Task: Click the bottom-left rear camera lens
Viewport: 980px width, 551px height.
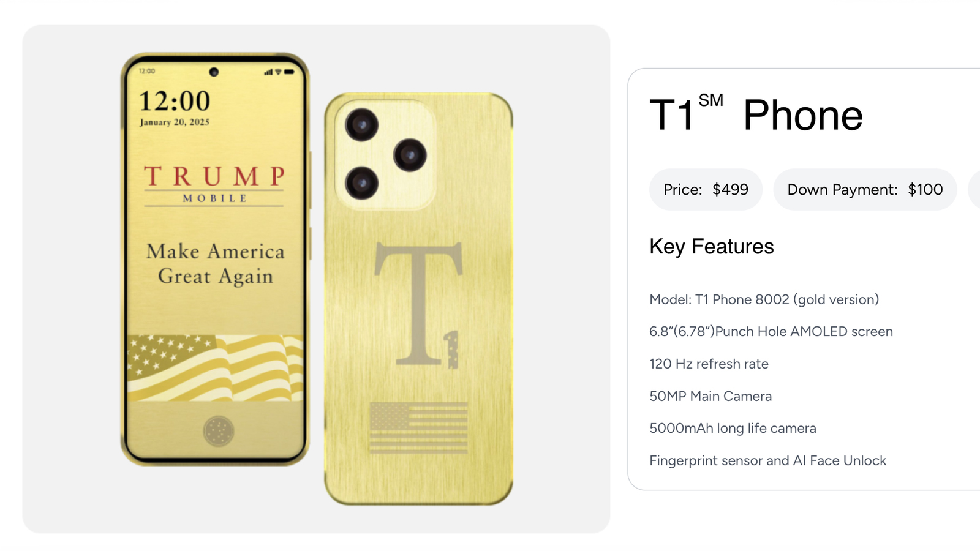Action: coord(362,183)
